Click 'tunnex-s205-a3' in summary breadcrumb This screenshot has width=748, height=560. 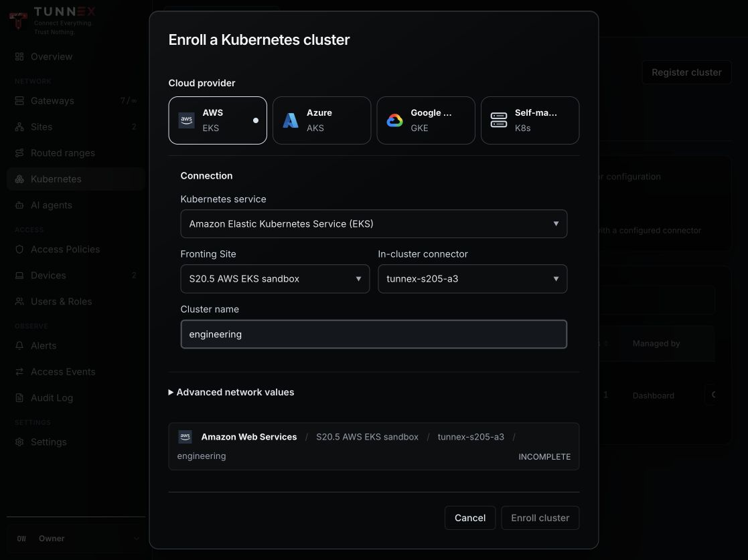(471, 437)
